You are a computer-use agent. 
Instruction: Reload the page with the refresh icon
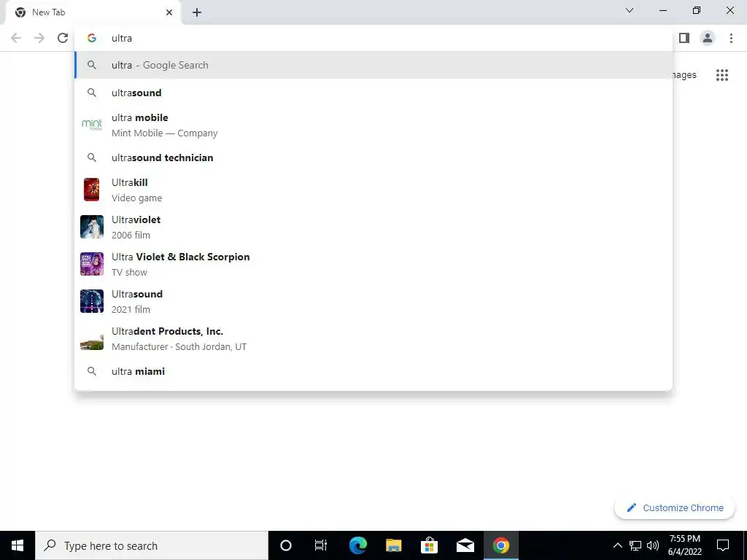(63, 38)
